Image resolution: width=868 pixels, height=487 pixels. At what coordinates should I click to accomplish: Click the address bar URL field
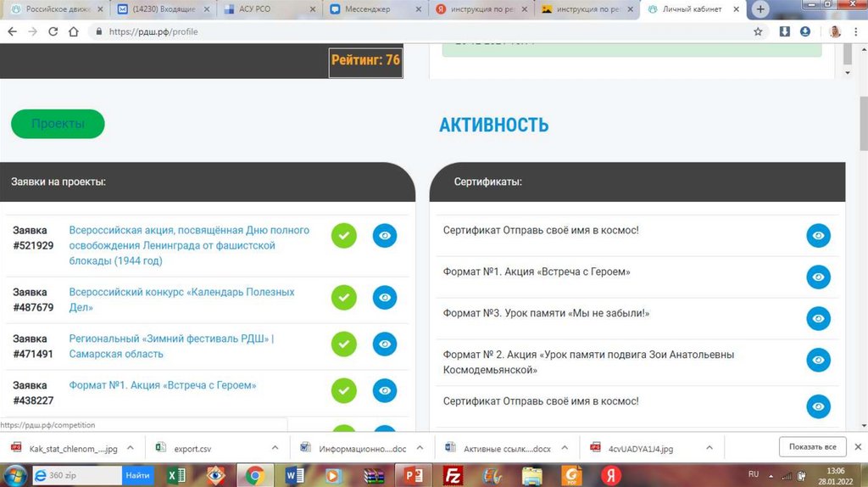420,31
